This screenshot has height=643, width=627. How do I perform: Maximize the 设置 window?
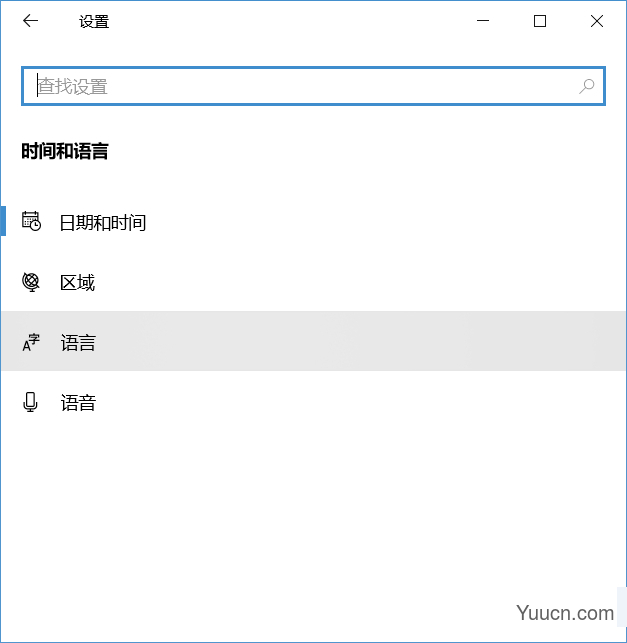click(540, 21)
